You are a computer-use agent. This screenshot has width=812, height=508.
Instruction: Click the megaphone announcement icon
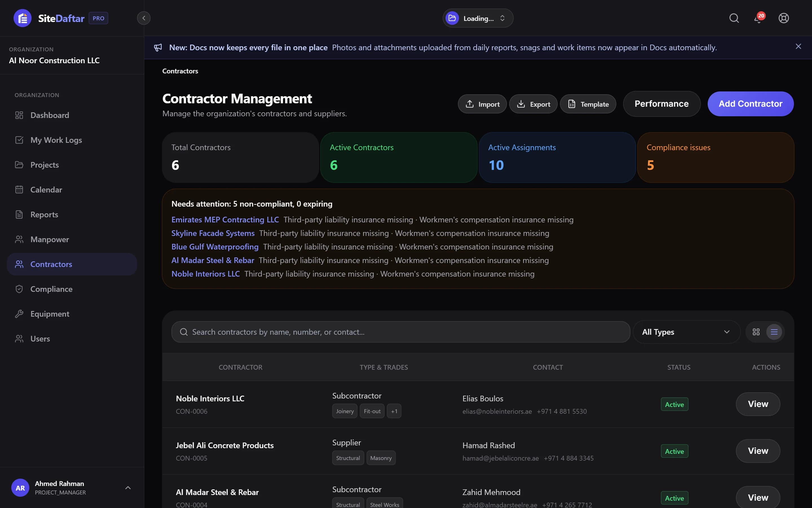pyautogui.click(x=158, y=48)
